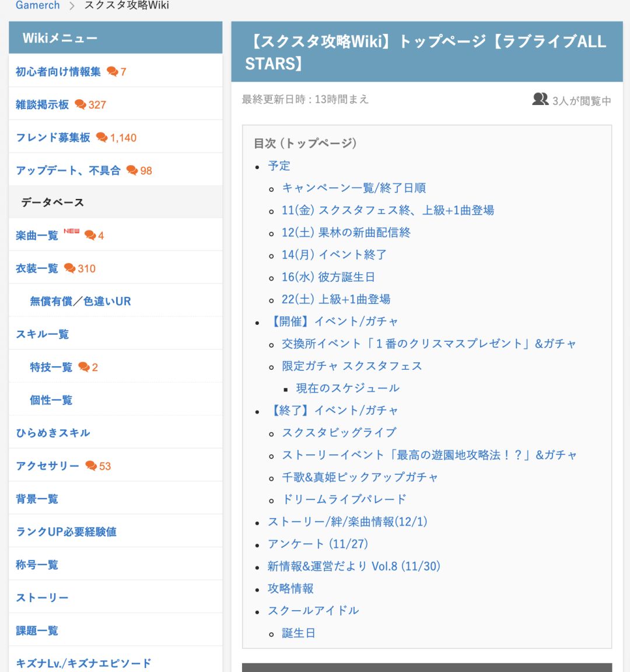Screen dimensions: 630x672
Task: Open 限定ガチャ スクスタフェス link
Action: click(352, 366)
